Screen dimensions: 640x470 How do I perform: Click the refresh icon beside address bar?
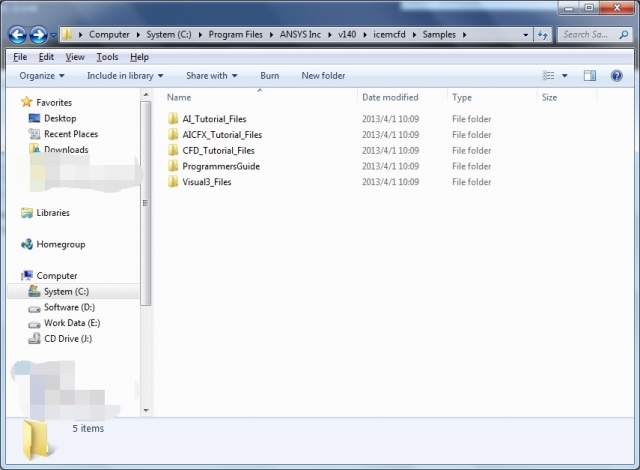coord(542,34)
